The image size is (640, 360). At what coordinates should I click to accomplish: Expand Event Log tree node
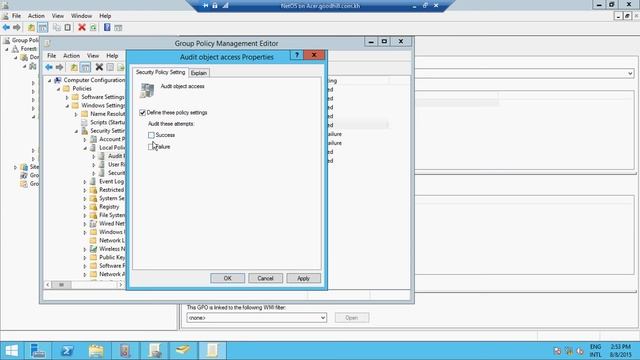click(85, 182)
